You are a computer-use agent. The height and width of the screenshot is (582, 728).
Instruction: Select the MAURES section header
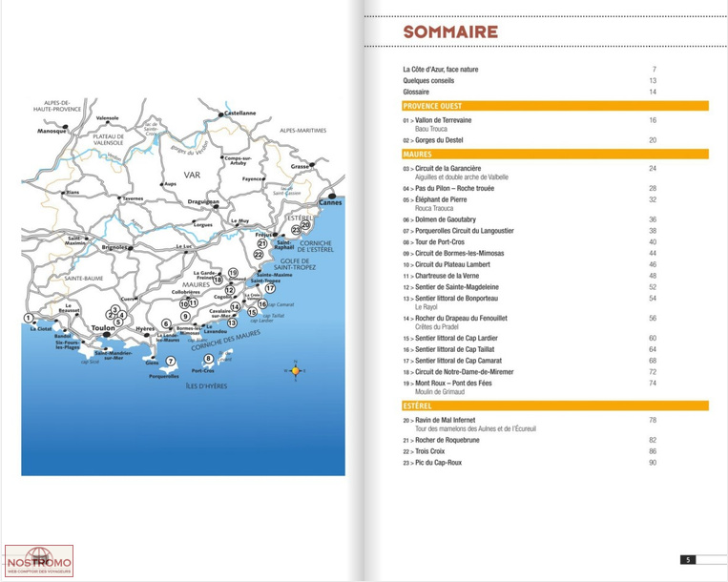pyautogui.click(x=555, y=154)
